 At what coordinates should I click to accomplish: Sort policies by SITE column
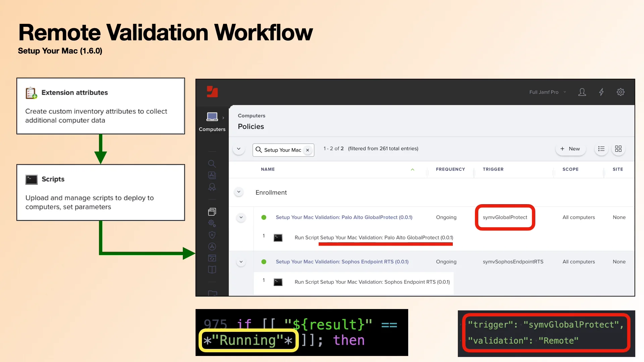(x=618, y=169)
